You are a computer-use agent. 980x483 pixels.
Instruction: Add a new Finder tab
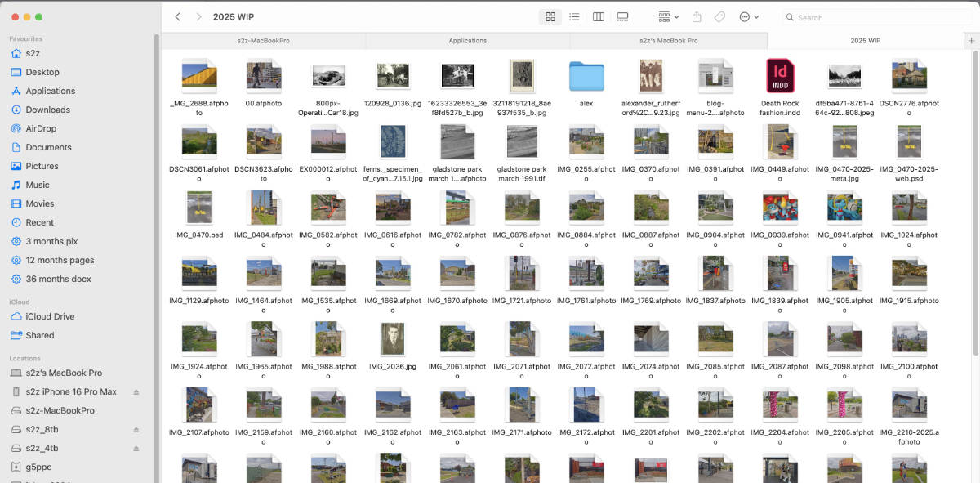[x=971, y=40]
